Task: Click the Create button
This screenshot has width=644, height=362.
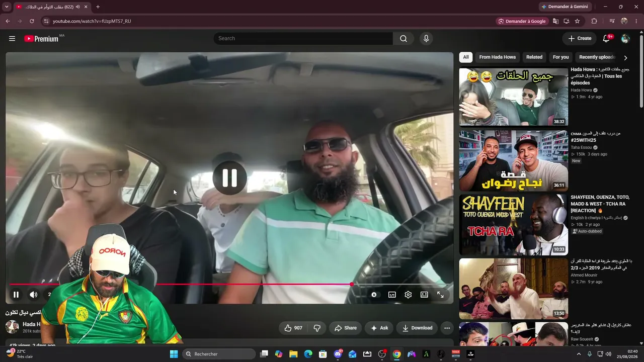Action: click(x=580, y=39)
